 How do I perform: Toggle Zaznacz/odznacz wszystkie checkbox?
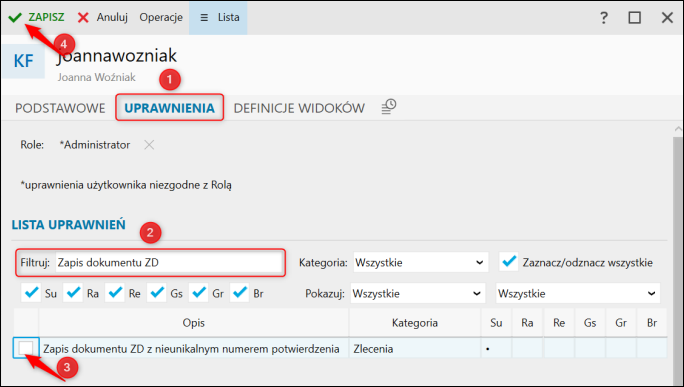pyautogui.click(x=509, y=262)
